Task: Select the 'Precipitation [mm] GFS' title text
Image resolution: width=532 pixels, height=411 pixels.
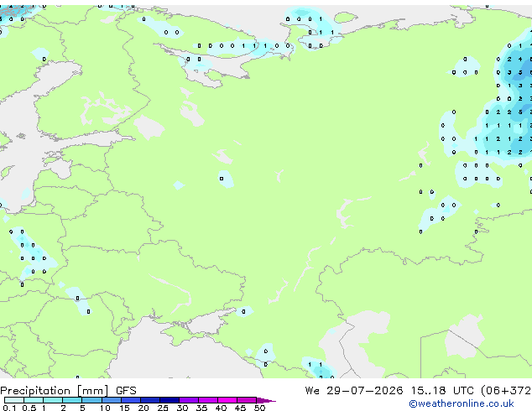Action: click(x=68, y=391)
